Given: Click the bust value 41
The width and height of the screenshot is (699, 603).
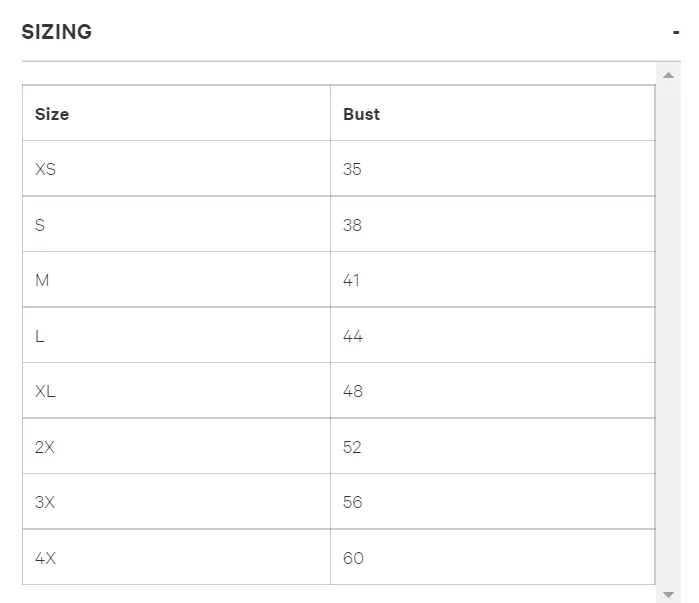Looking at the screenshot, I should (351, 280).
